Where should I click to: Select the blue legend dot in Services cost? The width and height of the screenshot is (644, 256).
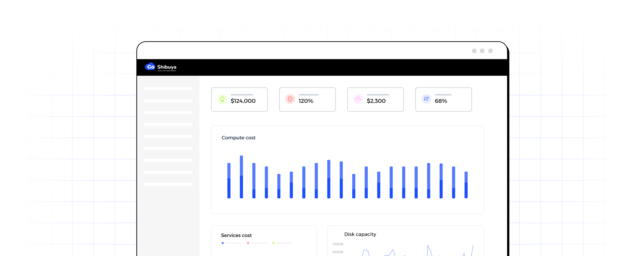tap(223, 243)
